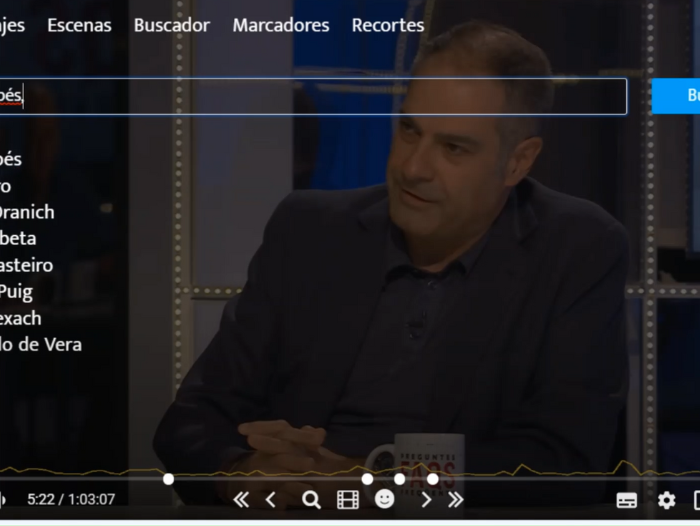
Task: Pick the 'Puig' suggestion from list
Action: (16, 292)
